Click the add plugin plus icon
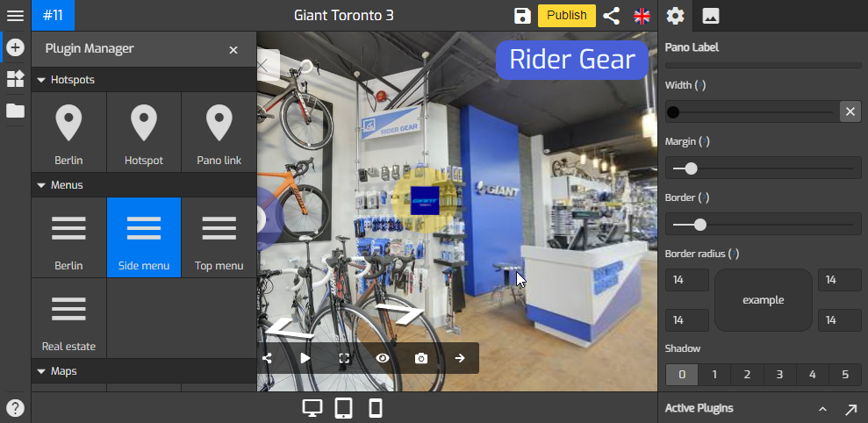 (x=15, y=48)
